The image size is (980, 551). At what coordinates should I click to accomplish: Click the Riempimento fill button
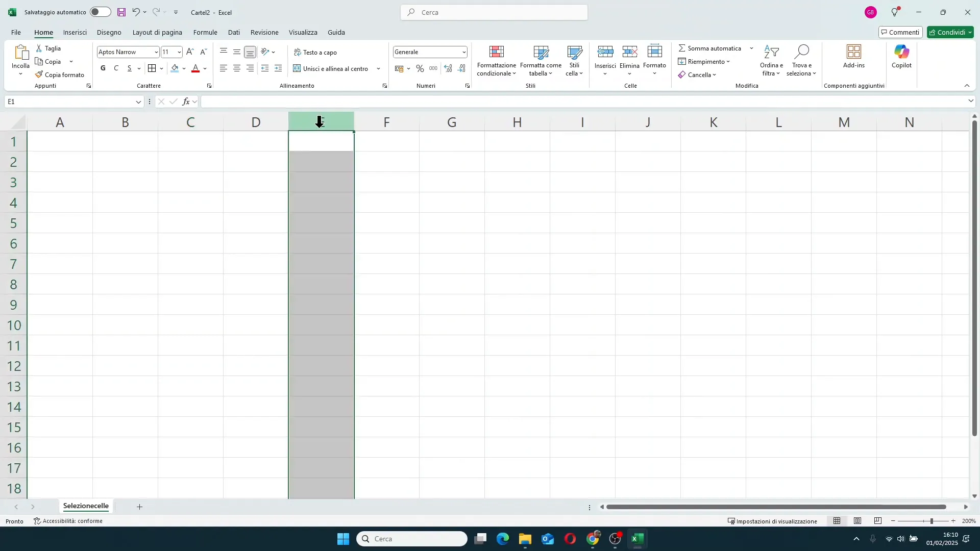coord(704,62)
